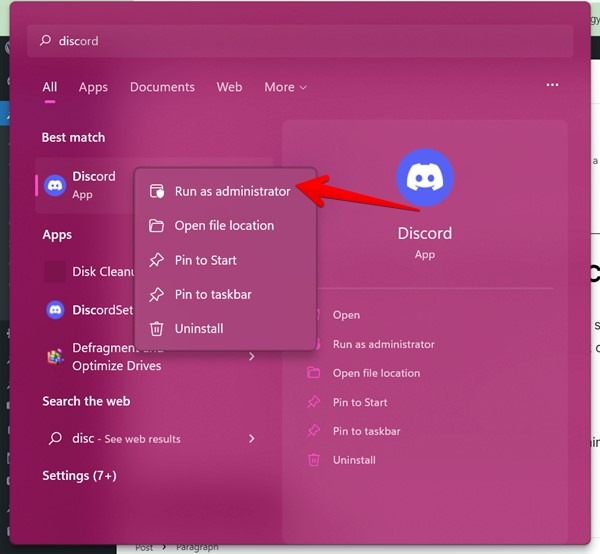Click the Best match heading
Viewport: 600px width, 554px height.
(x=73, y=137)
